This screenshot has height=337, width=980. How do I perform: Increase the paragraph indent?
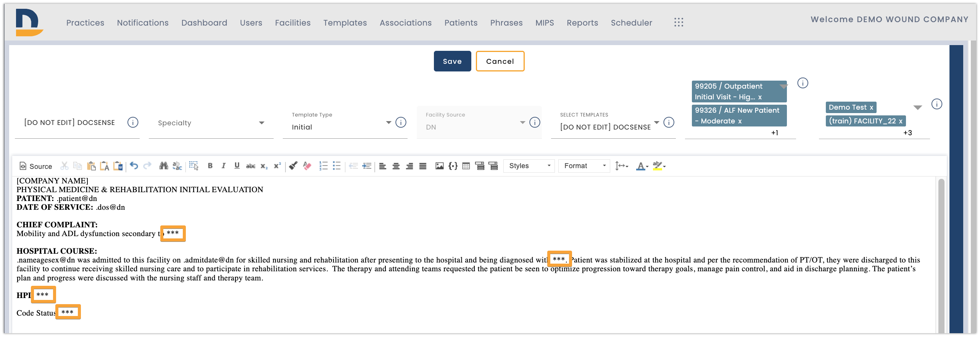(367, 166)
